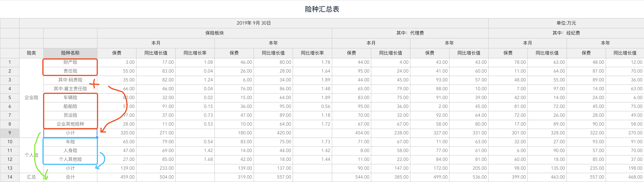
Task: Select the 财产险 row label cell
Action: 70,62
